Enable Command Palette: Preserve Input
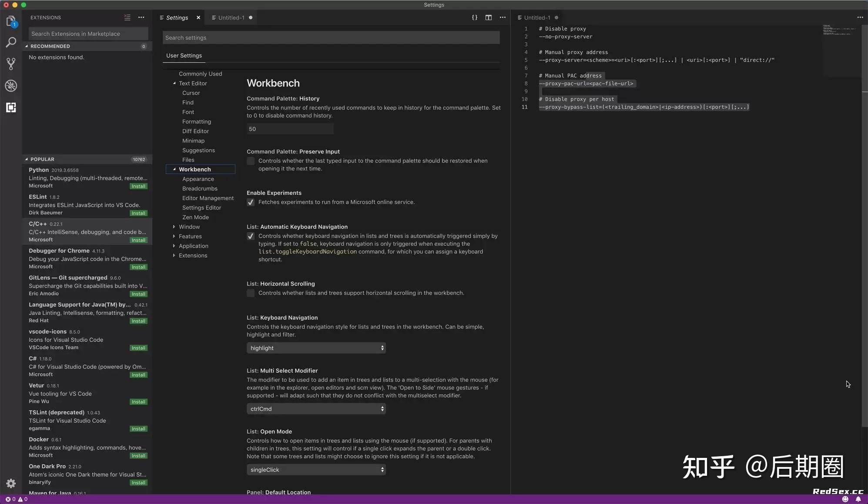The image size is (868, 504). tap(251, 161)
